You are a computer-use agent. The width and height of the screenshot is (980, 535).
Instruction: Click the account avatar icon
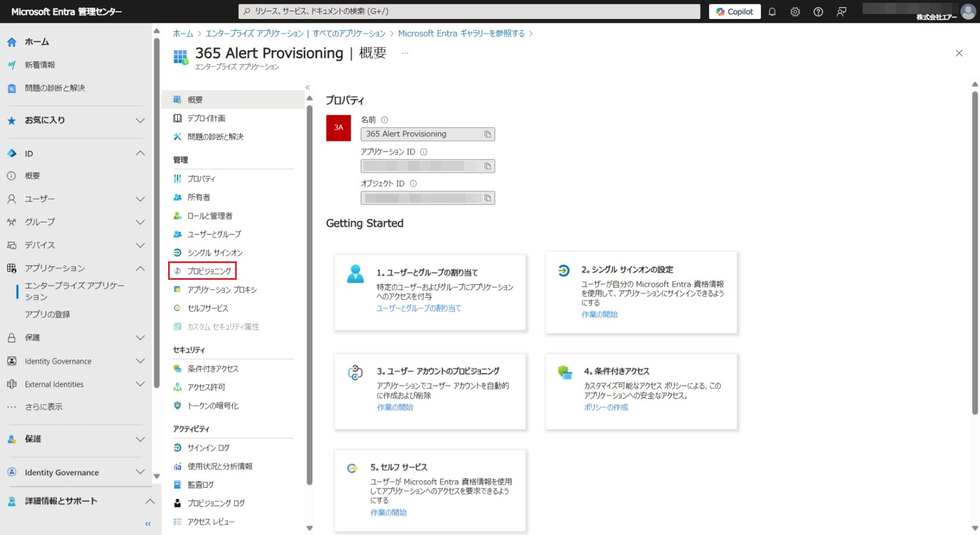click(968, 11)
